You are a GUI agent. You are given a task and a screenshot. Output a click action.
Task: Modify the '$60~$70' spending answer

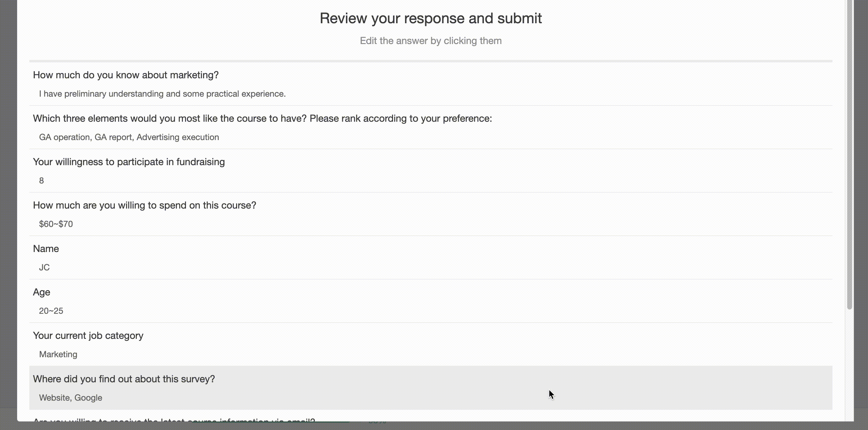[56, 224]
